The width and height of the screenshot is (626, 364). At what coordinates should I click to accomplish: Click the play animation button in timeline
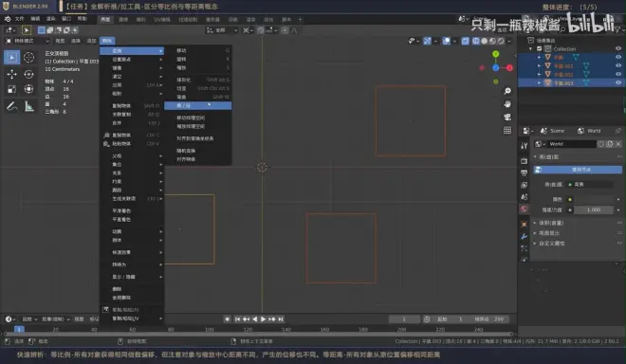pos(263,318)
